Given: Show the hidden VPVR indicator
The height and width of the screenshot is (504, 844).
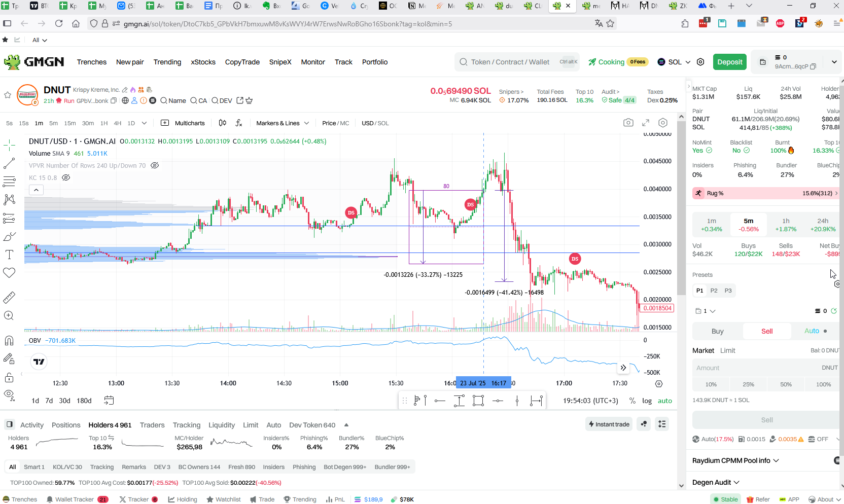Looking at the screenshot, I should click(x=155, y=165).
